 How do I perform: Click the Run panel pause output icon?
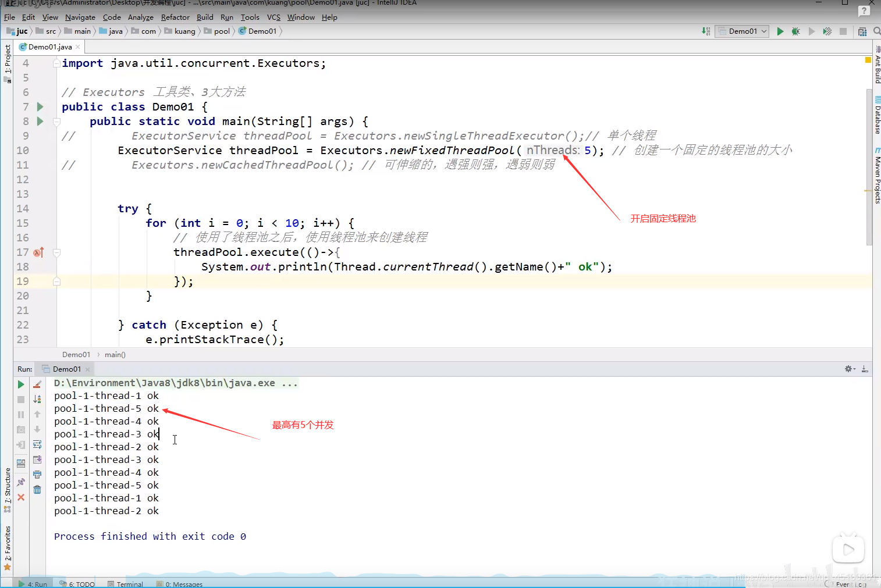[x=21, y=415]
